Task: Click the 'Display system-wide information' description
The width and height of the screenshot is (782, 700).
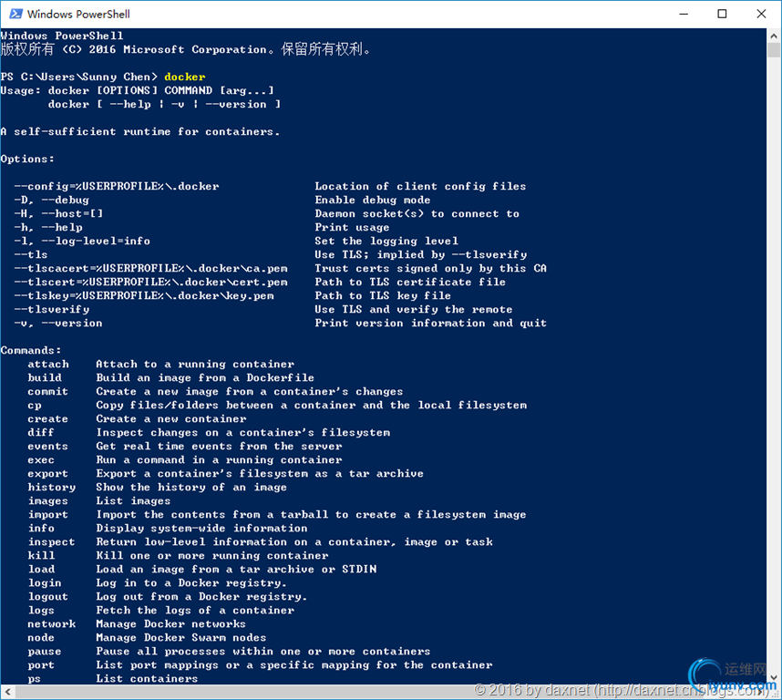Action: click(x=201, y=529)
